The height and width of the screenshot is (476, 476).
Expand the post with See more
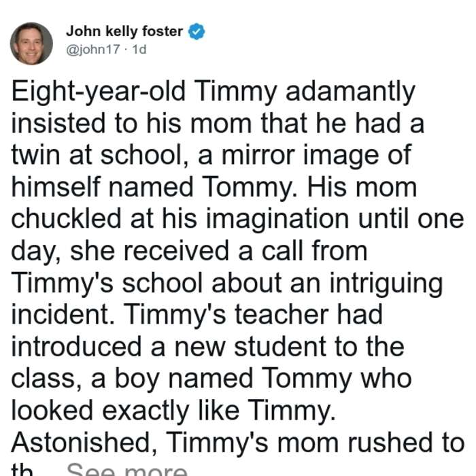(x=127, y=469)
